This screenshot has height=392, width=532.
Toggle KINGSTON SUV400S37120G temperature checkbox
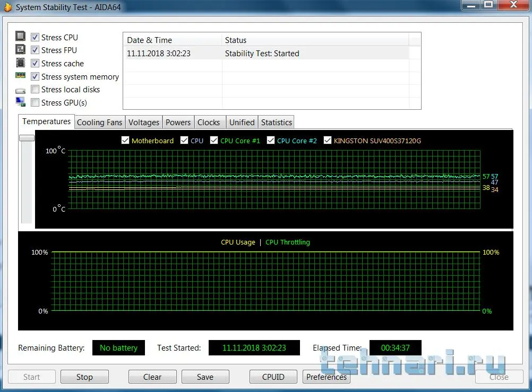tap(328, 141)
